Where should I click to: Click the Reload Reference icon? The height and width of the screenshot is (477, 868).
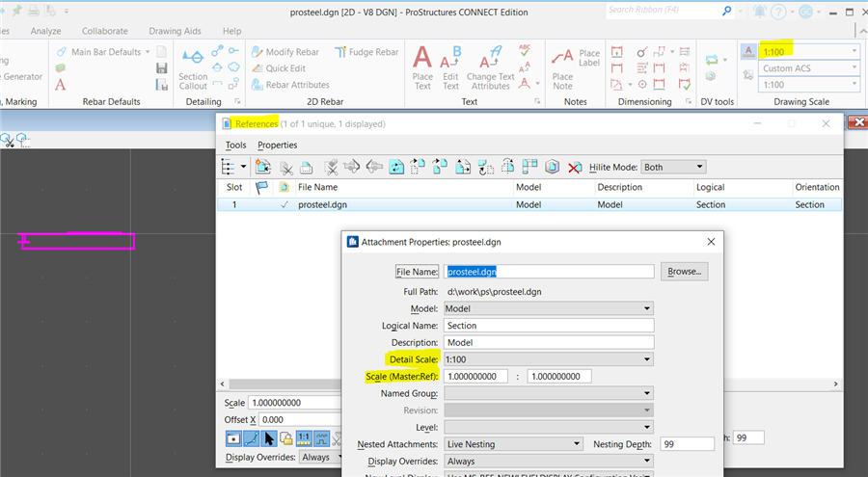396,167
